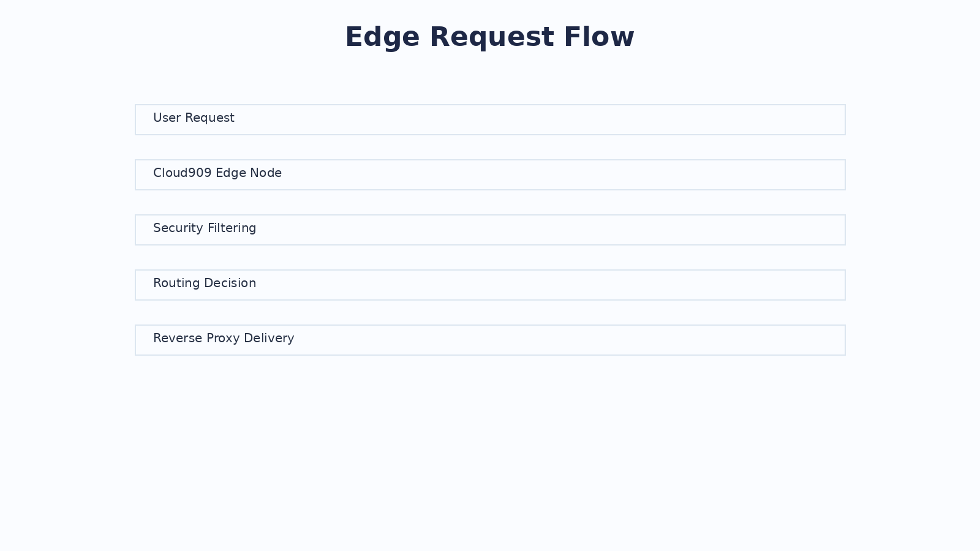Select the Security Filtering step box
This screenshot has height=551, width=980.
tap(490, 230)
